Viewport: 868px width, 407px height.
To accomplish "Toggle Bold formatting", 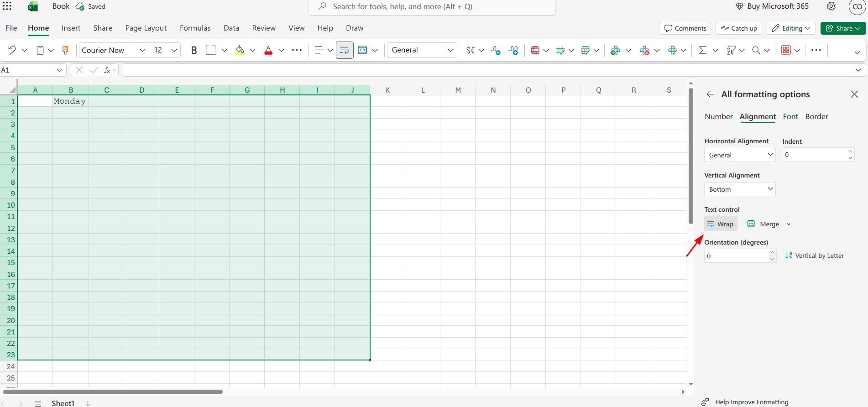I will [194, 50].
